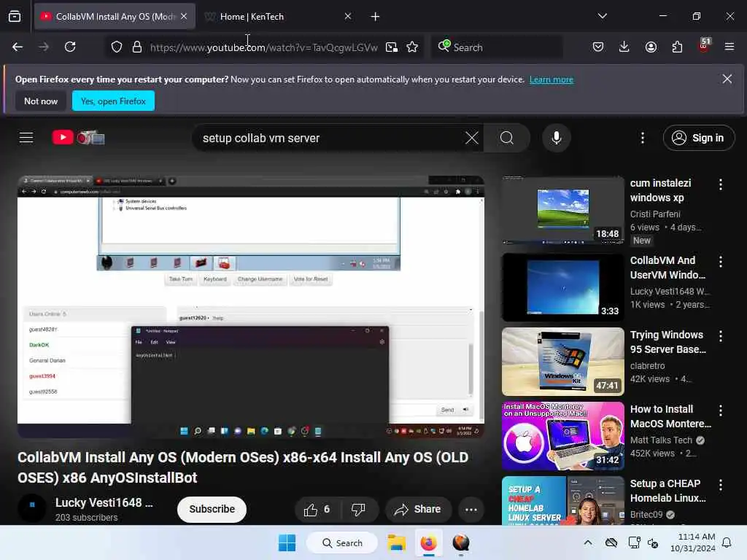Open the Firefox application hamburger menu
747x560 pixels.
point(729,47)
